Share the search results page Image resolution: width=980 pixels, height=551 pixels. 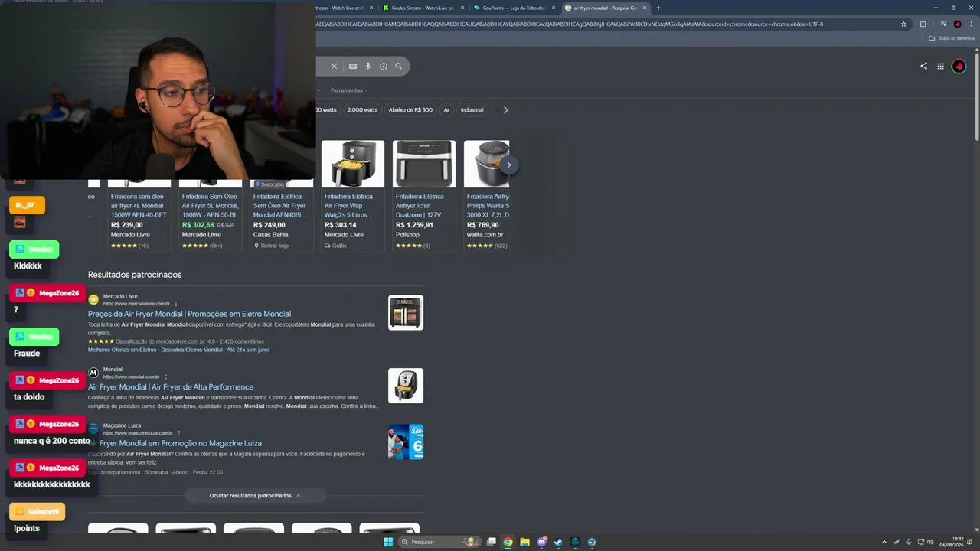click(923, 66)
